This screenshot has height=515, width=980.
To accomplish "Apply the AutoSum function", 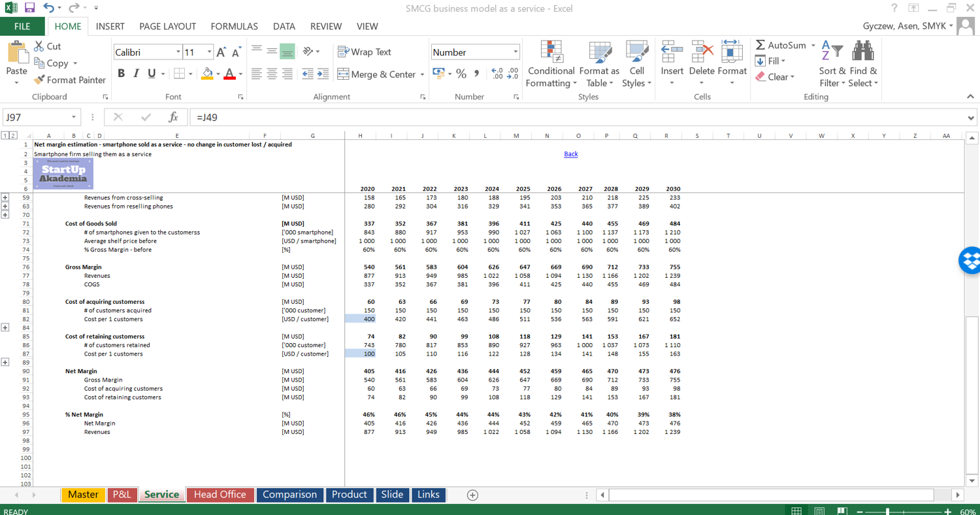I will 782,46.
